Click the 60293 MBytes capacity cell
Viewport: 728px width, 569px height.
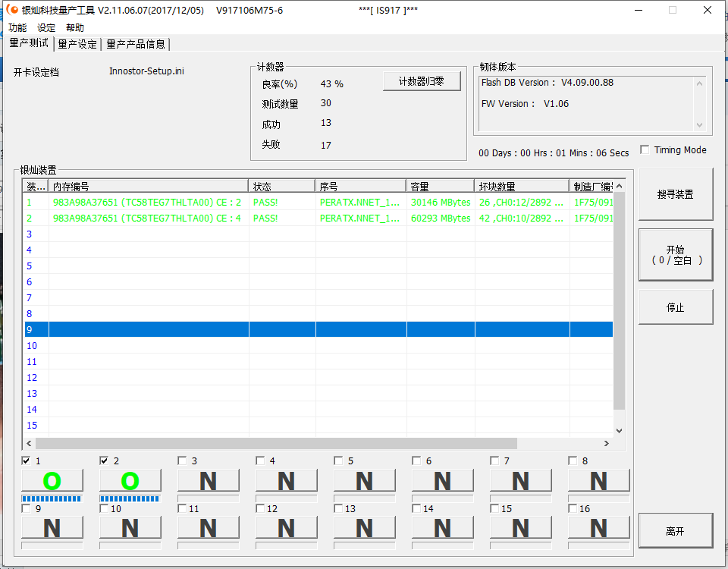coord(441,218)
